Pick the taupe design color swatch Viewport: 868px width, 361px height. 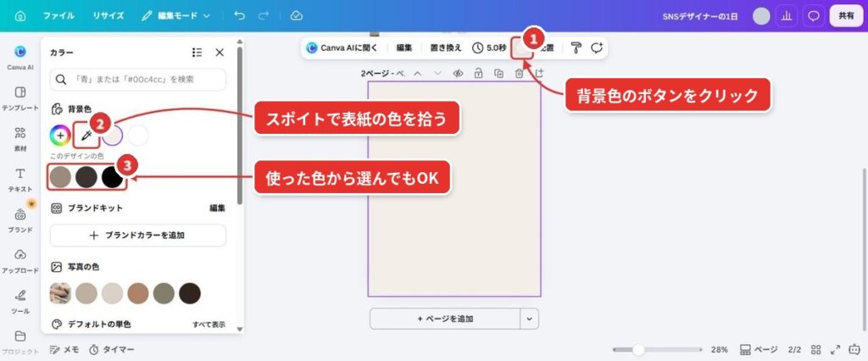(x=60, y=177)
